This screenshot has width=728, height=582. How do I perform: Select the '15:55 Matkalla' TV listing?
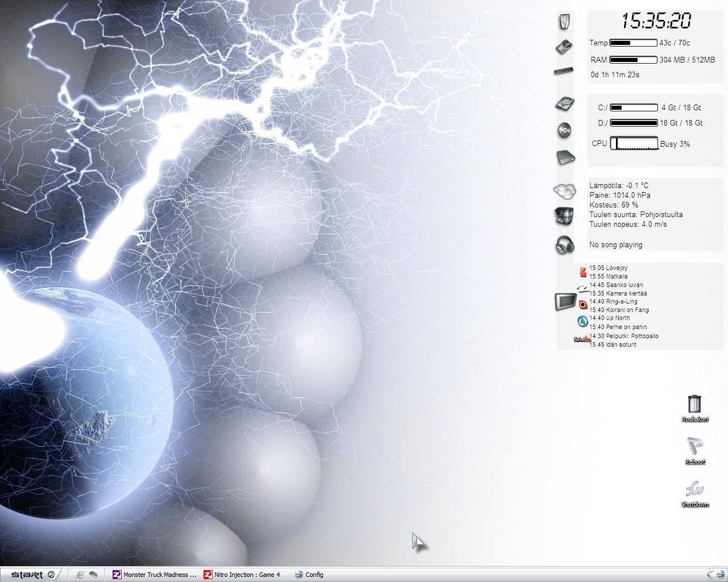coord(609,276)
